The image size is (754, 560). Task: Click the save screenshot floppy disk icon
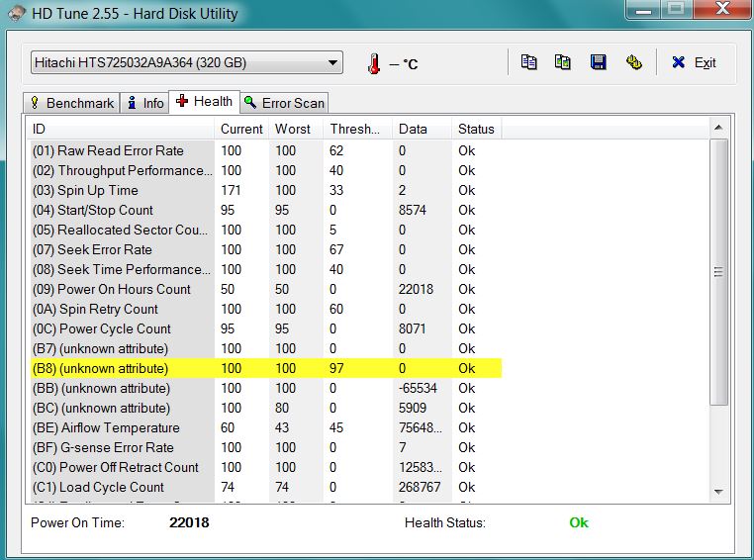[x=599, y=62]
